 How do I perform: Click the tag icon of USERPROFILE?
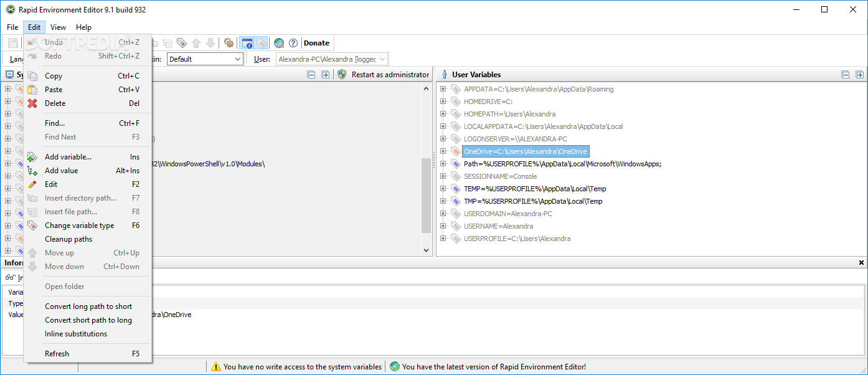click(x=456, y=239)
